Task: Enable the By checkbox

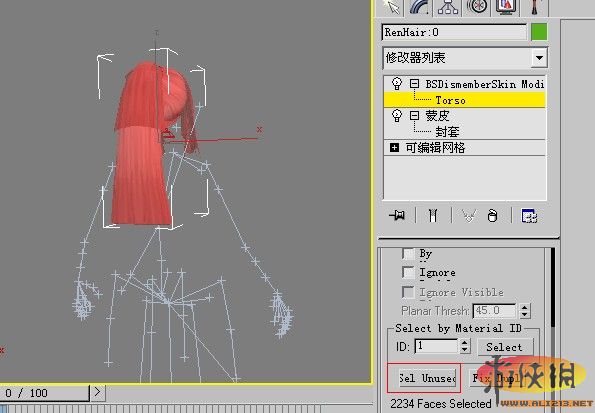Action: click(x=408, y=254)
